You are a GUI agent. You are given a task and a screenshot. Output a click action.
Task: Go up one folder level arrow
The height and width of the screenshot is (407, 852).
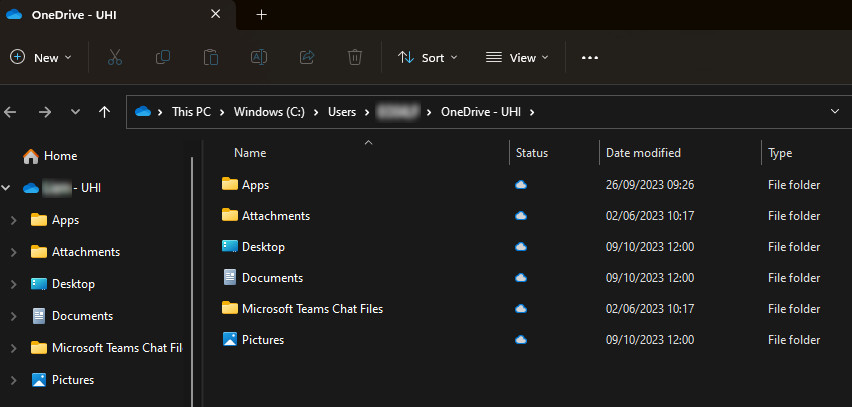[105, 112]
